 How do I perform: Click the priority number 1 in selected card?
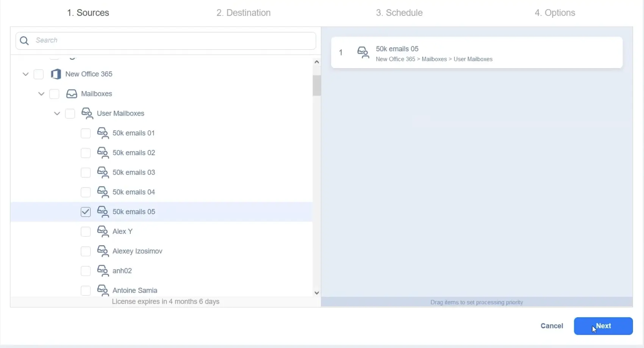click(x=341, y=53)
